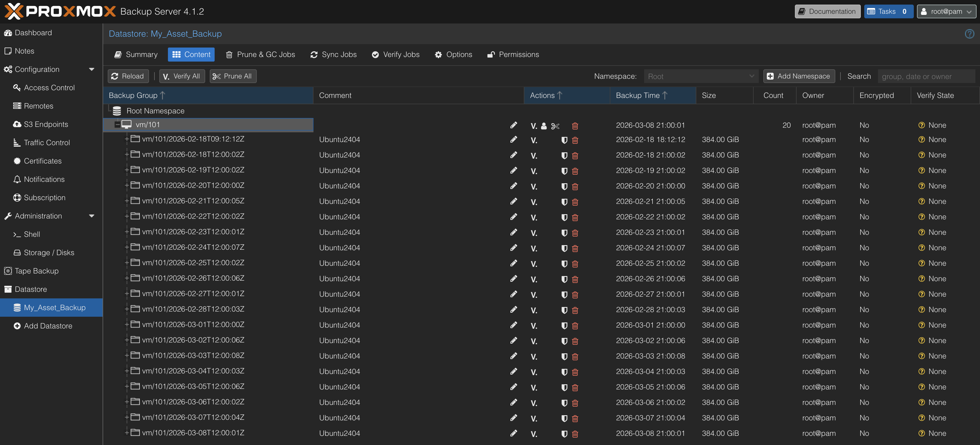The image size is (980, 445).
Task: Click the Add Namespace button
Action: (x=799, y=76)
